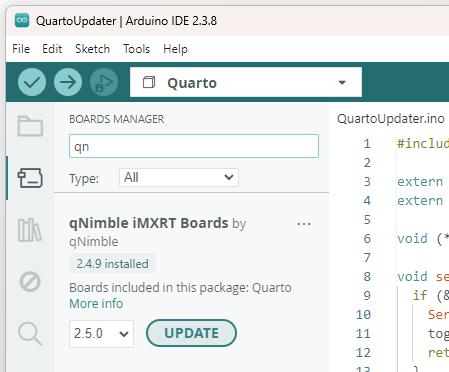Click line number 8 in gutter
Screen dimensions: 449x372
click(x=367, y=276)
